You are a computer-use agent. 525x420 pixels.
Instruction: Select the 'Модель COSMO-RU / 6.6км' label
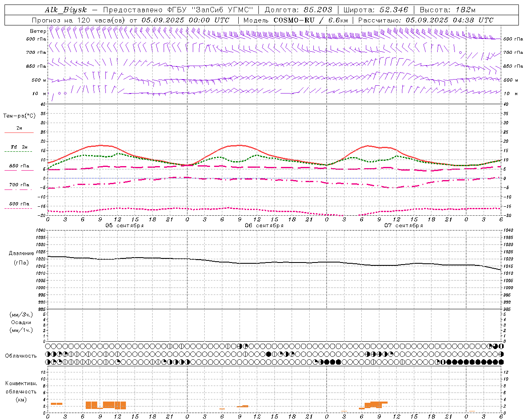coord(296,20)
